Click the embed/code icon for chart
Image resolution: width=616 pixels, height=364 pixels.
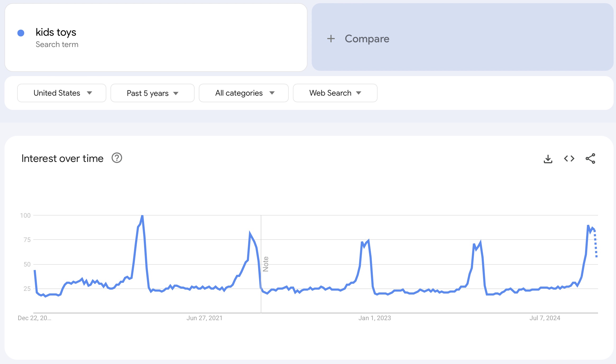click(x=569, y=158)
